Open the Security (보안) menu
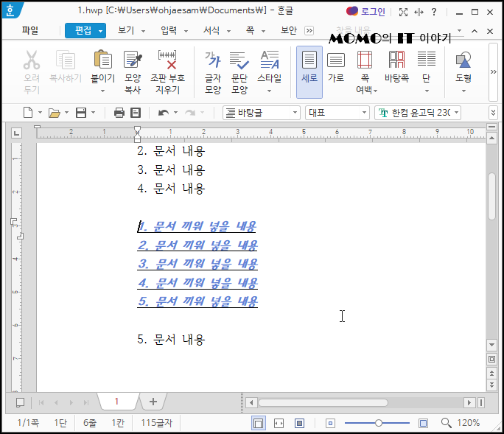 tap(288, 30)
